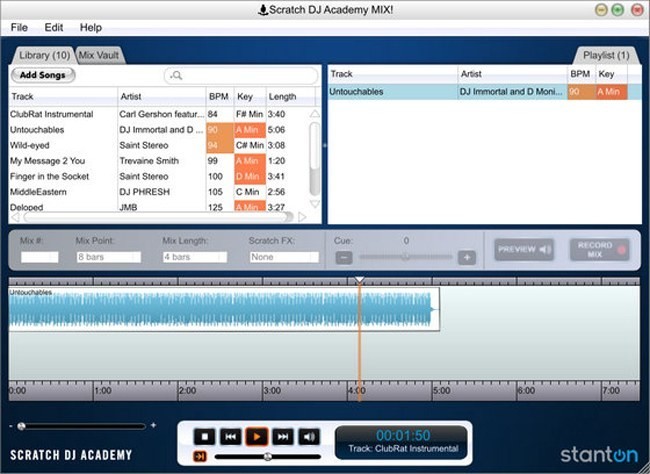Click the zoom slider handle above Scratch DJ Academy logo

point(22,426)
